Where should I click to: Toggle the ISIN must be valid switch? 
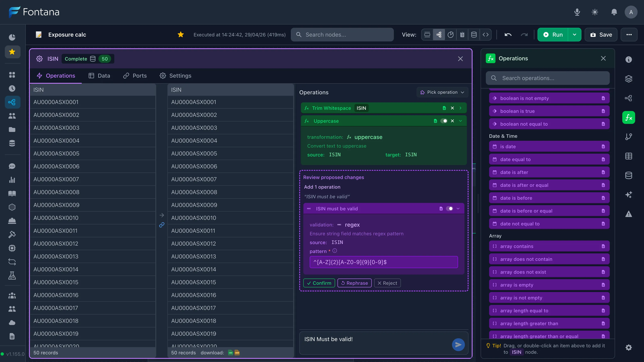tap(449, 209)
